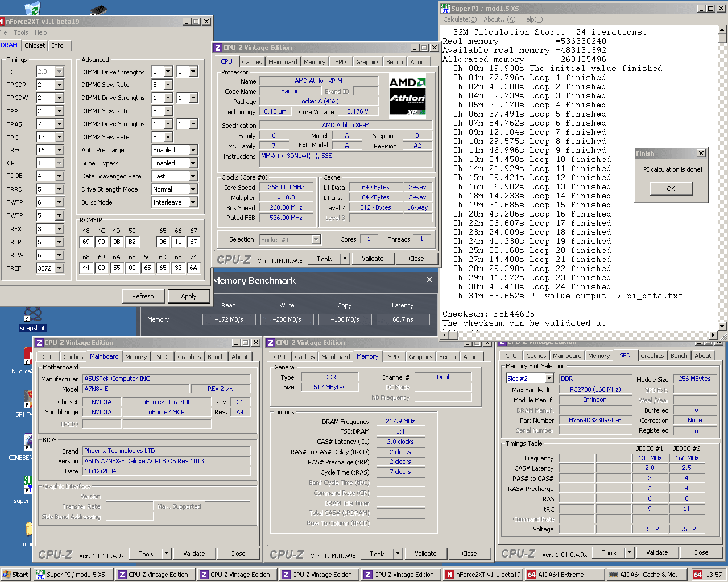Switch to AIDA64 Extreme from the taskbar
The width and height of the screenshot is (728, 582).
tap(563, 575)
